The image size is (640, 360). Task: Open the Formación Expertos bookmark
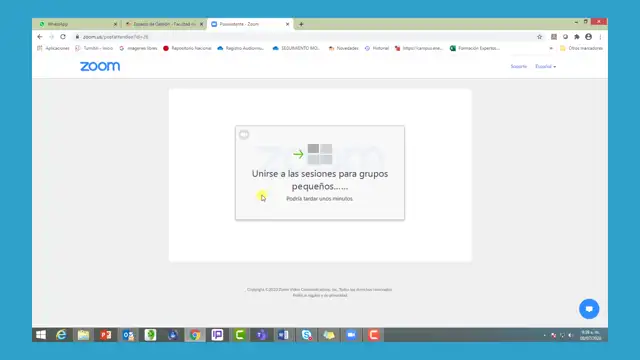pyautogui.click(x=475, y=48)
